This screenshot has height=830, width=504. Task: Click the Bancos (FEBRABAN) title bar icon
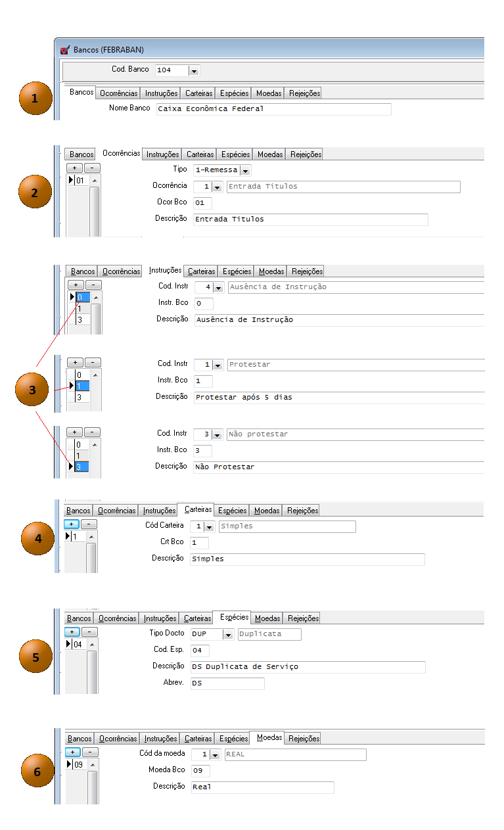pos(64,49)
